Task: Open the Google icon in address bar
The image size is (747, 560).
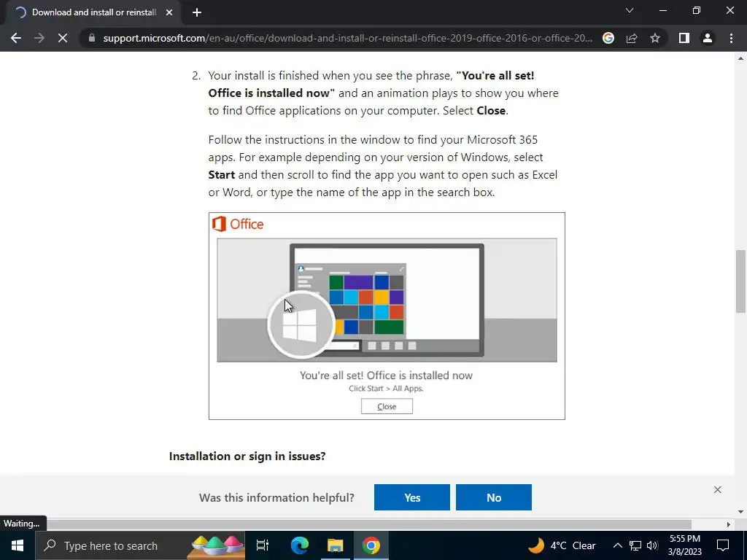Action: click(608, 38)
